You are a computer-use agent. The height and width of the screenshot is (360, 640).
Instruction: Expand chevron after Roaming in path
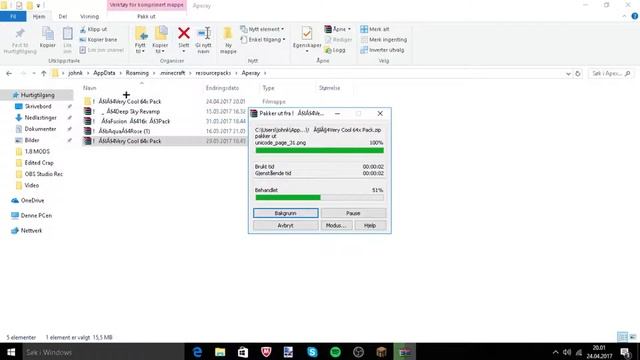point(155,73)
